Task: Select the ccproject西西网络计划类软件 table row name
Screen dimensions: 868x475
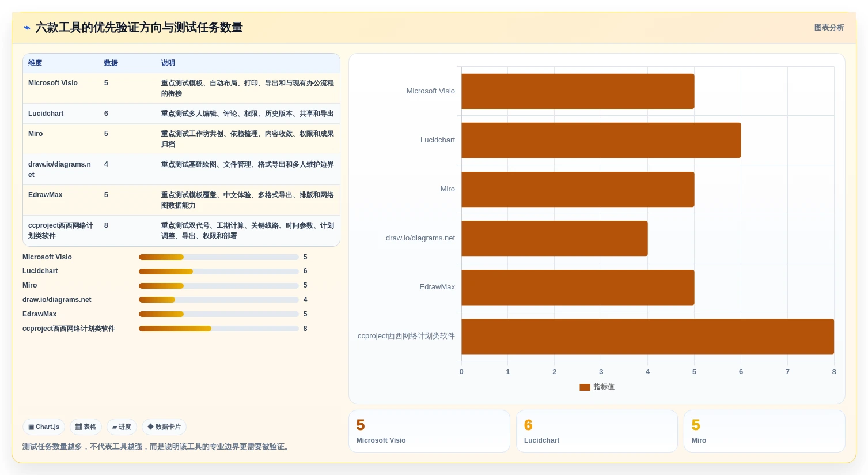Action: (x=61, y=231)
